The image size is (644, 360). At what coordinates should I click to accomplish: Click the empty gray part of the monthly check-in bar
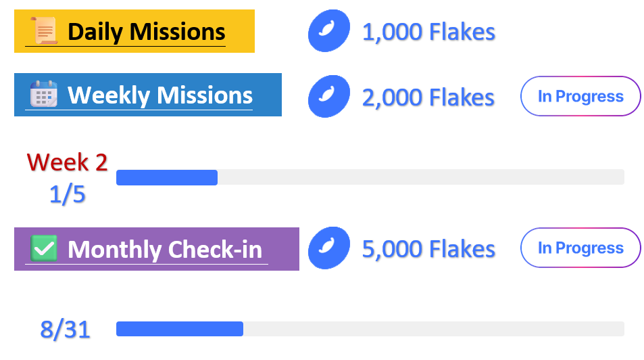click(x=432, y=329)
